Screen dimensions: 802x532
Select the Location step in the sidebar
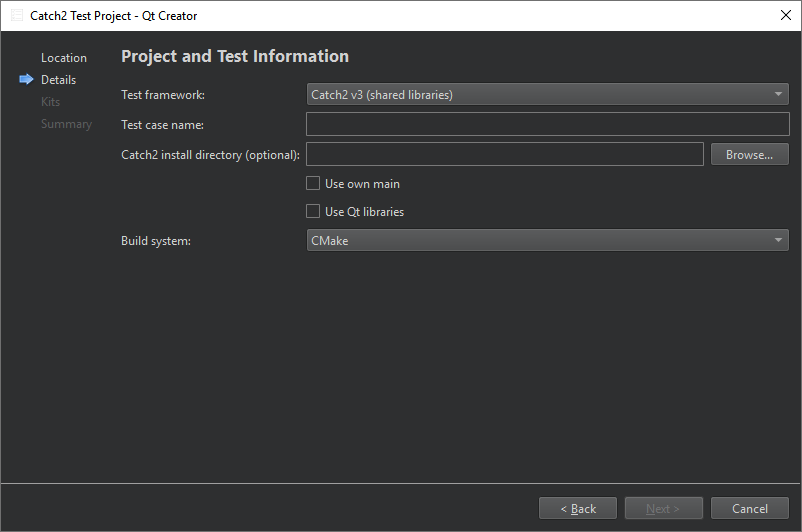pos(64,58)
